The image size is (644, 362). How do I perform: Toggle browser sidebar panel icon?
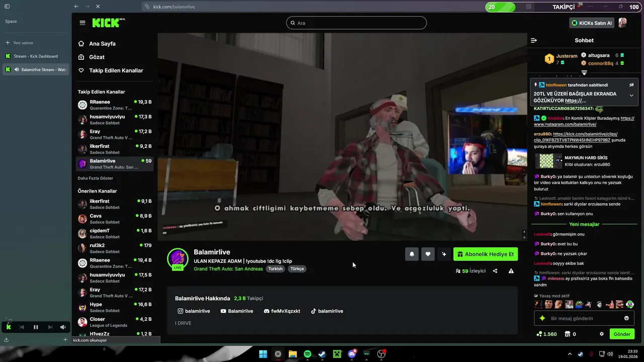coord(7,7)
